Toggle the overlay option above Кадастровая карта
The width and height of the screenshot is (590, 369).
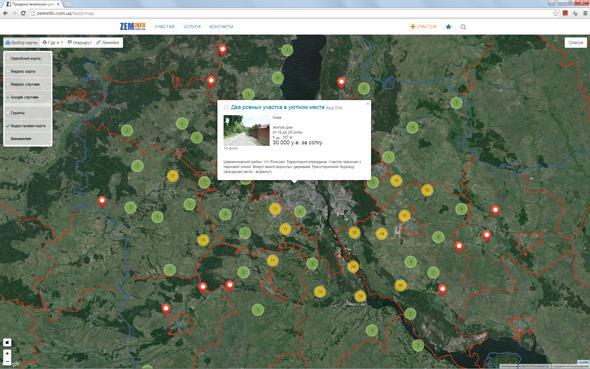coord(27,113)
